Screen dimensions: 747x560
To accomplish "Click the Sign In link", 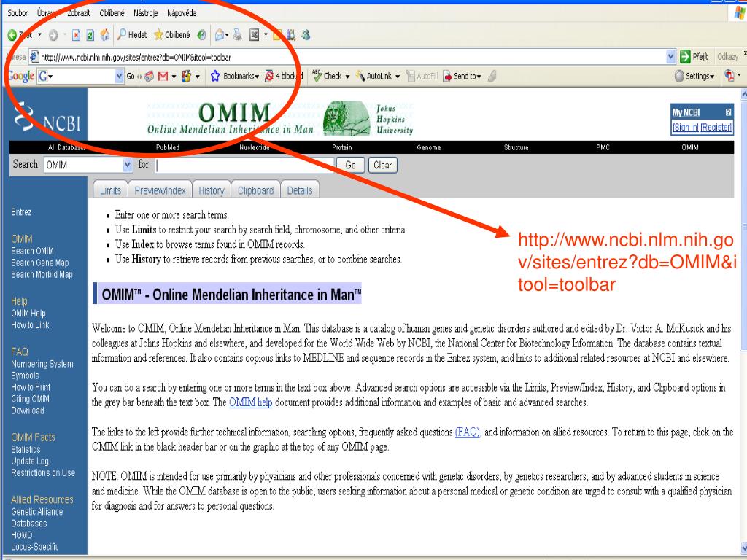I will coord(685,127).
